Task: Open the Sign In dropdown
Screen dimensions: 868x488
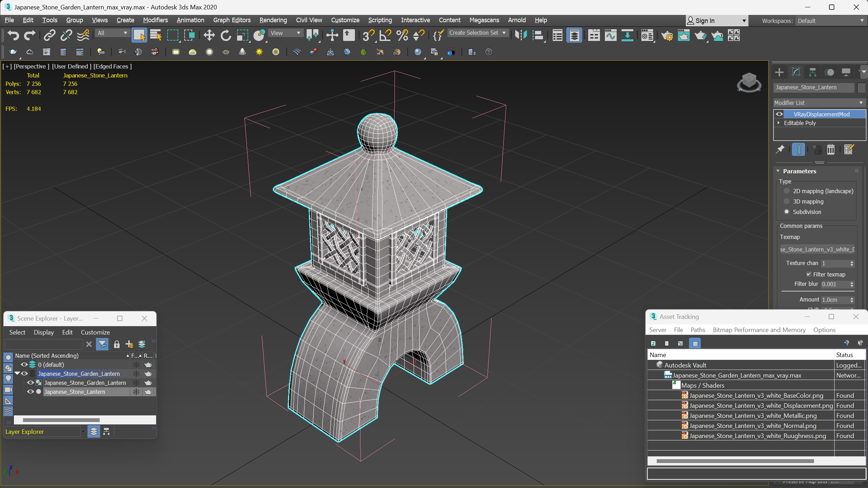Action: (x=716, y=21)
